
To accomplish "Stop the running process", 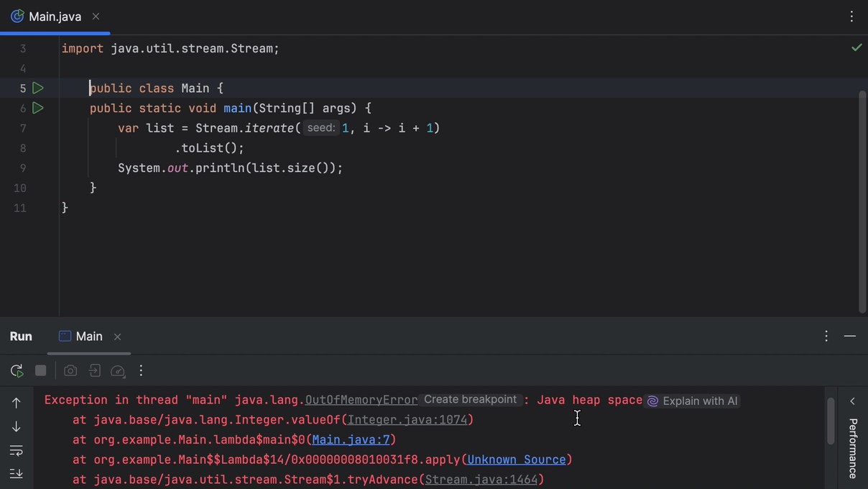I will coord(40,370).
